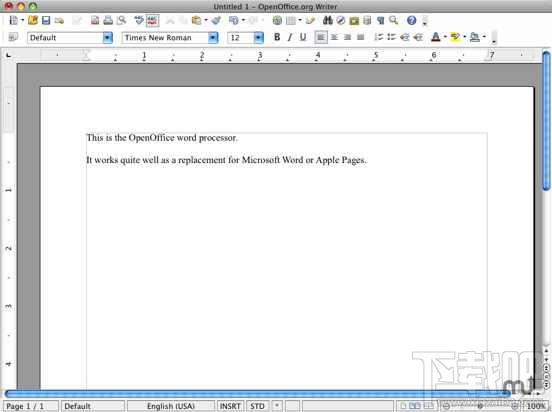Click zoom out minus button
Screen dimensions: 552x412
446,406
